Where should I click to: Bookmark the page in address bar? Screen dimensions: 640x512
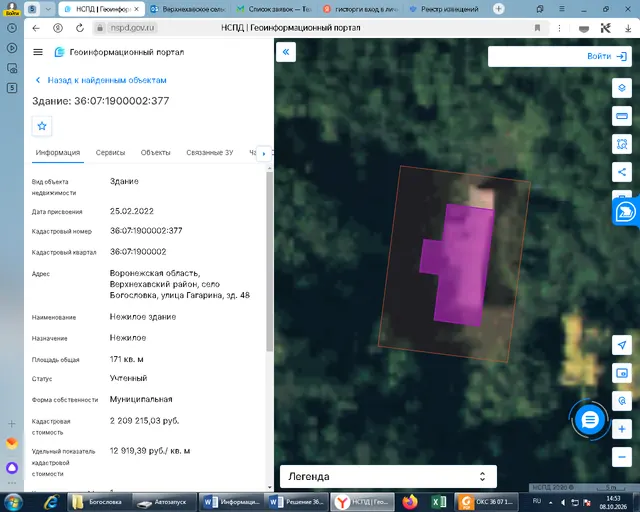point(537,28)
